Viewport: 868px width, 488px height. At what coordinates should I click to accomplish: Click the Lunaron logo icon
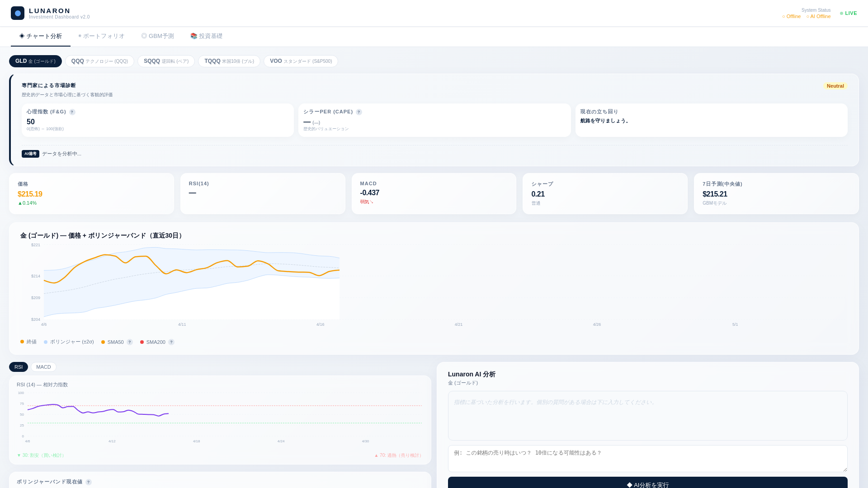[18, 13]
